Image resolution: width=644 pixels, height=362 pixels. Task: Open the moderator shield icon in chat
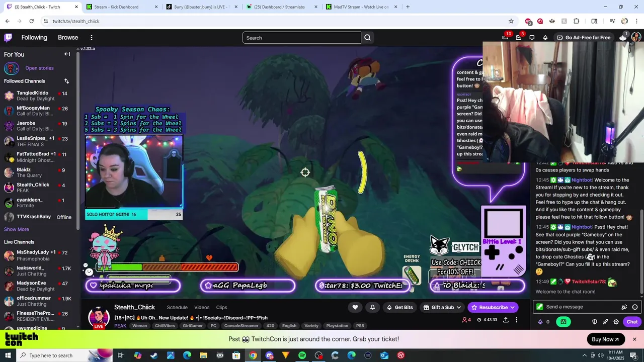click(595, 322)
